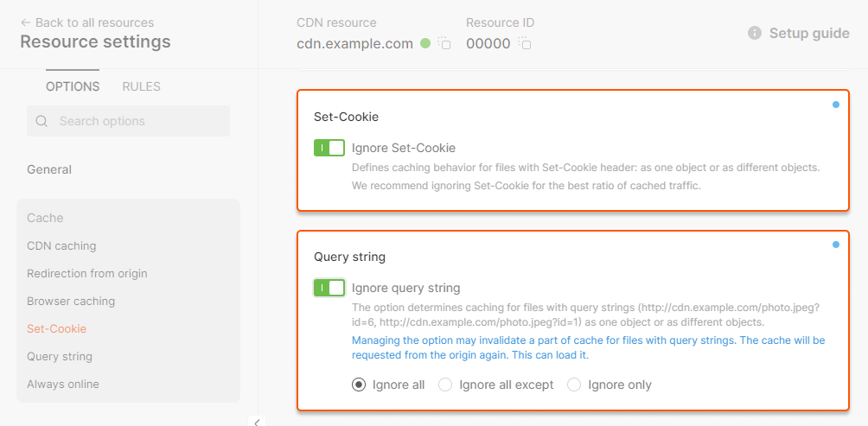This screenshot has width=868, height=426.
Task: Select the Ignore all except option
Action: (x=446, y=385)
